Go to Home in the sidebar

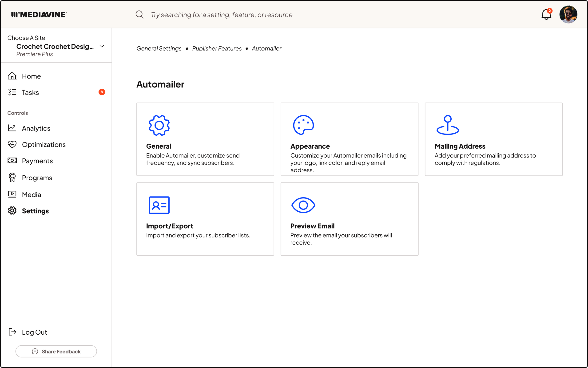click(x=31, y=76)
